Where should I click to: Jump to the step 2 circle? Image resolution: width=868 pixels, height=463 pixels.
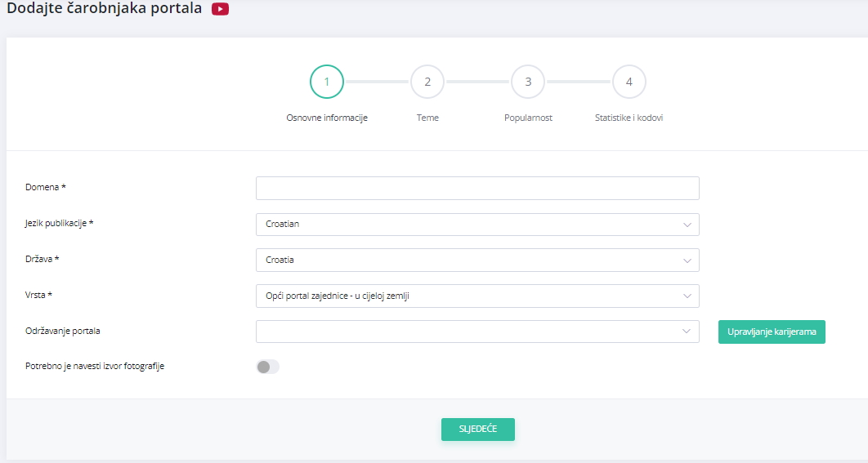click(427, 82)
